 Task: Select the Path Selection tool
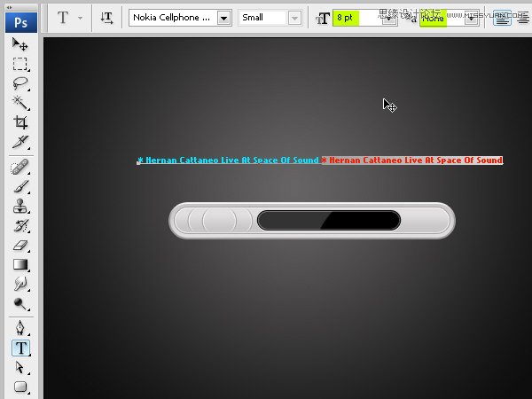tap(20, 367)
